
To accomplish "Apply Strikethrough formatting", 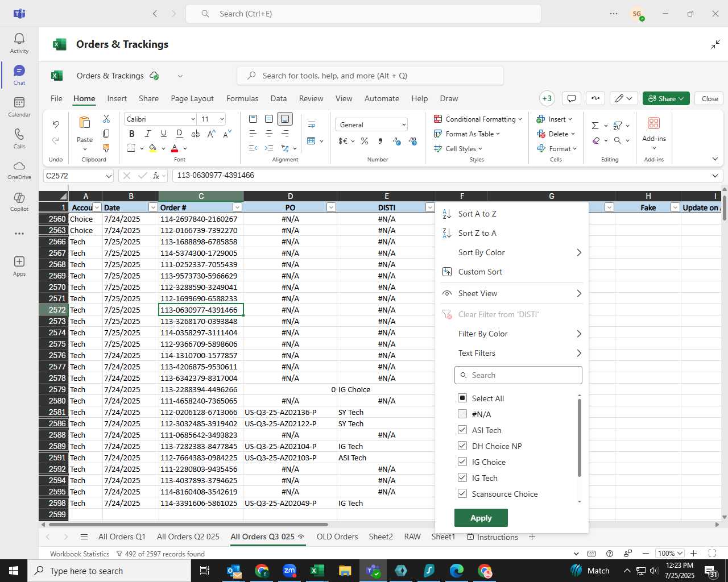I will [196, 134].
